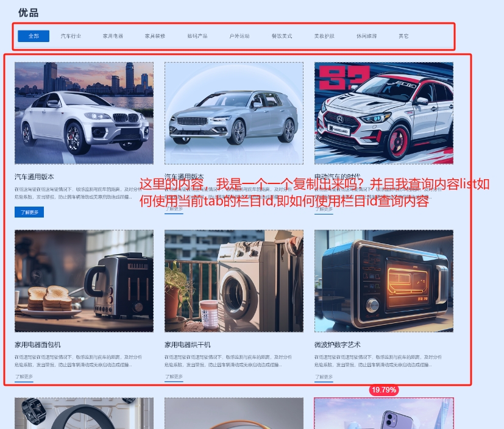Click 了解更多 link under silver Volvo card
The width and height of the screenshot is (504, 429).
[174, 209]
